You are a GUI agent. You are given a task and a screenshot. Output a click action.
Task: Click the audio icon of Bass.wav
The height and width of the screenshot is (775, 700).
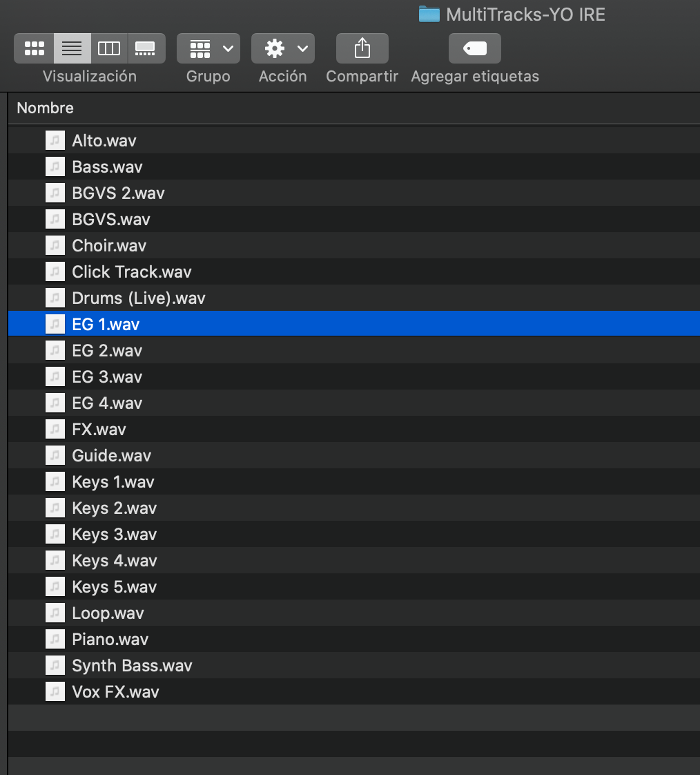point(55,166)
